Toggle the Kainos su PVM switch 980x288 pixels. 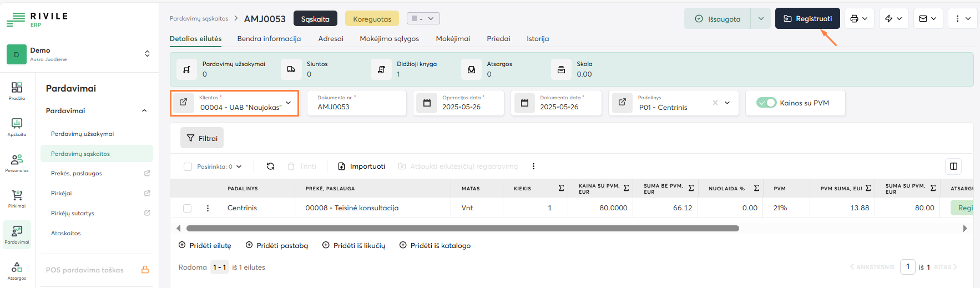click(x=766, y=103)
